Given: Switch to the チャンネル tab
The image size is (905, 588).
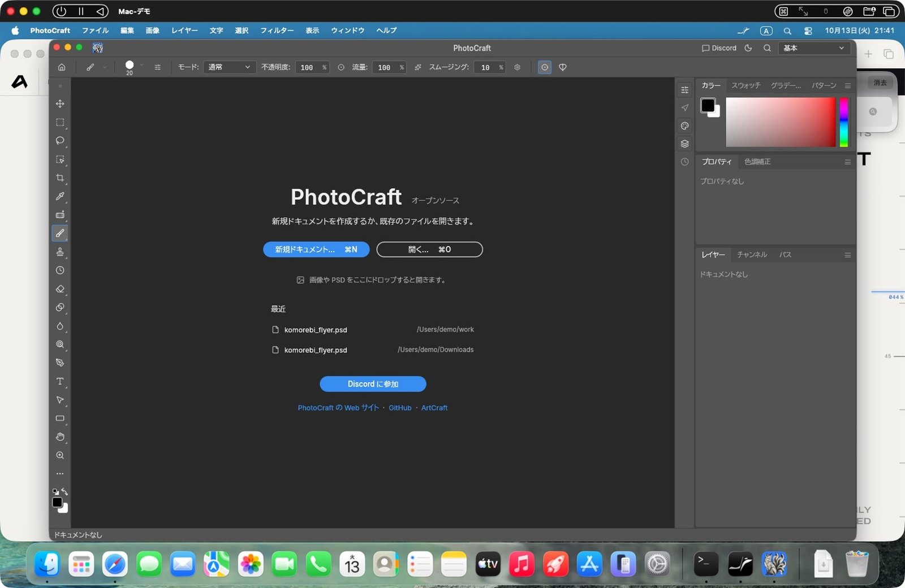Looking at the screenshot, I should [752, 254].
